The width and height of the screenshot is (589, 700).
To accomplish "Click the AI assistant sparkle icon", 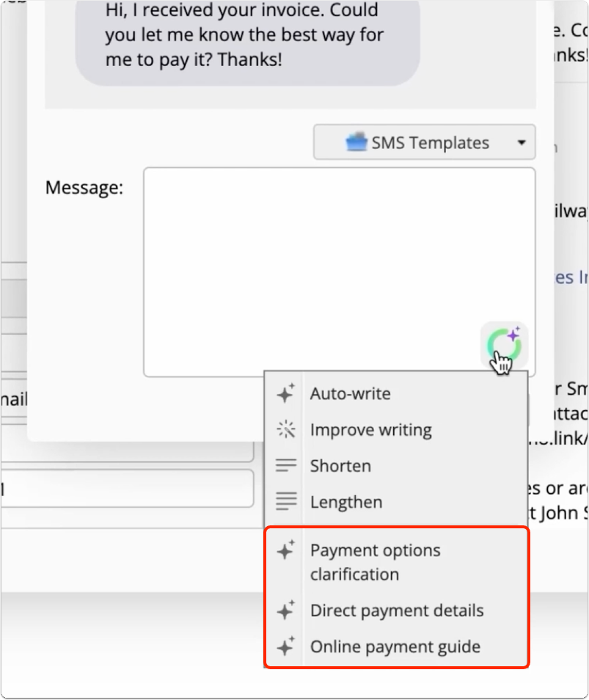I will (504, 343).
